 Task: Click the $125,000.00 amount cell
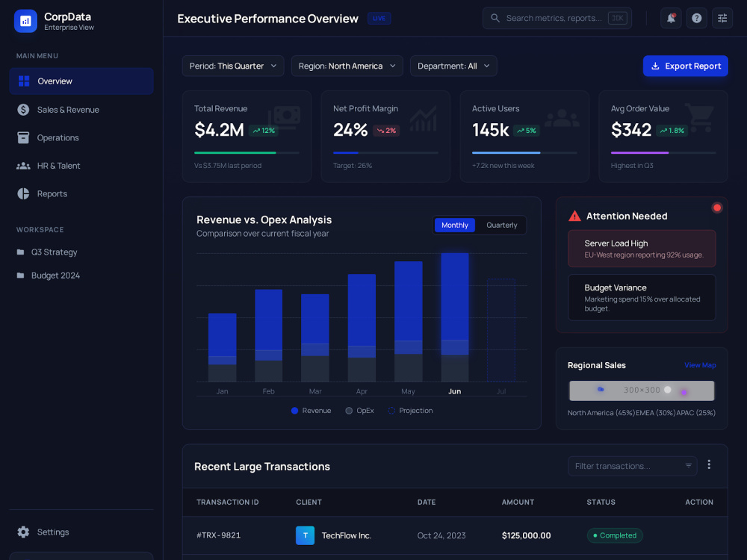[x=526, y=535]
